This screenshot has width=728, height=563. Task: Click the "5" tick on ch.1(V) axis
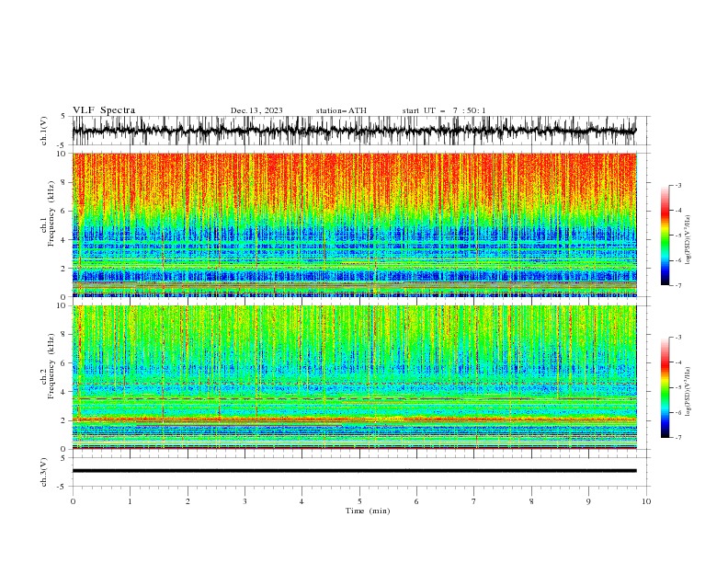click(63, 116)
